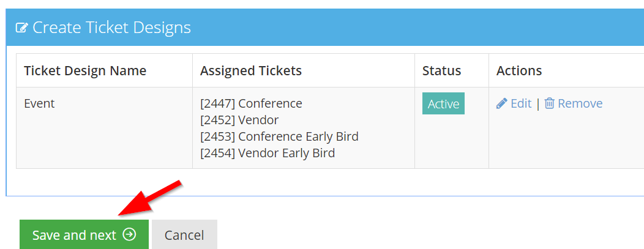Click the Assigned Tickets column header
Viewport: 644px width, 249px height.
click(251, 70)
